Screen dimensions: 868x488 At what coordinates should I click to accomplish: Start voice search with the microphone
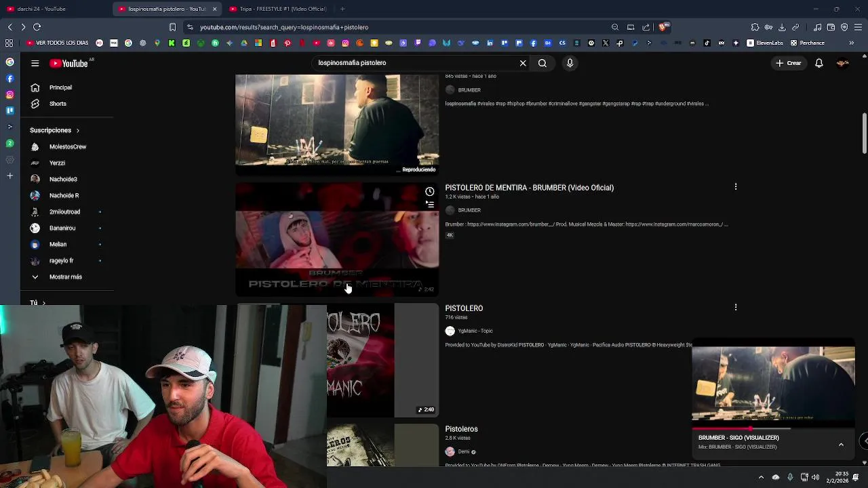(x=570, y=63)
